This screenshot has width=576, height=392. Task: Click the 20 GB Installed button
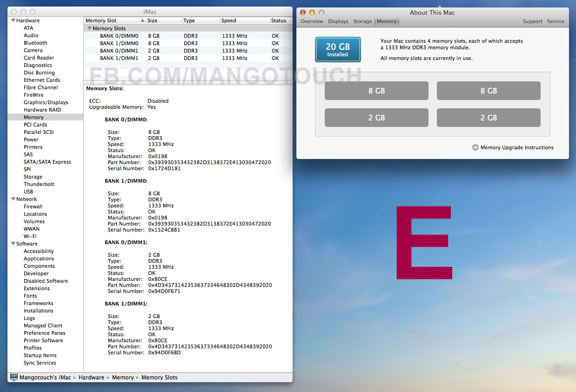tap(338, 50)
